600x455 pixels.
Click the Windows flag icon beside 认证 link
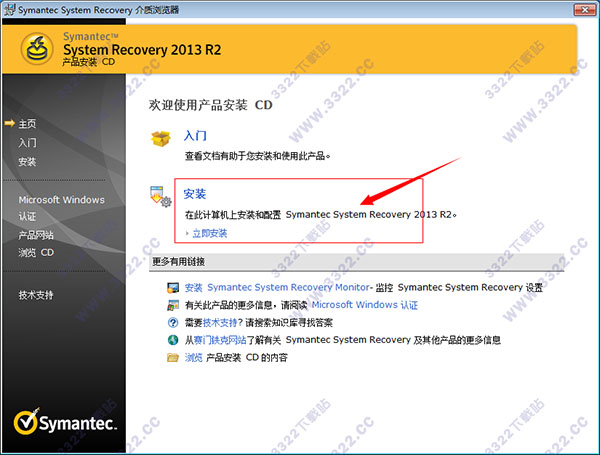tap(173, 305)
